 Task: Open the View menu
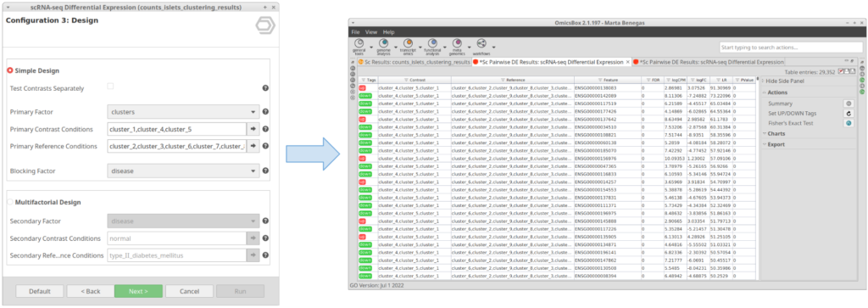pos(371,32)
